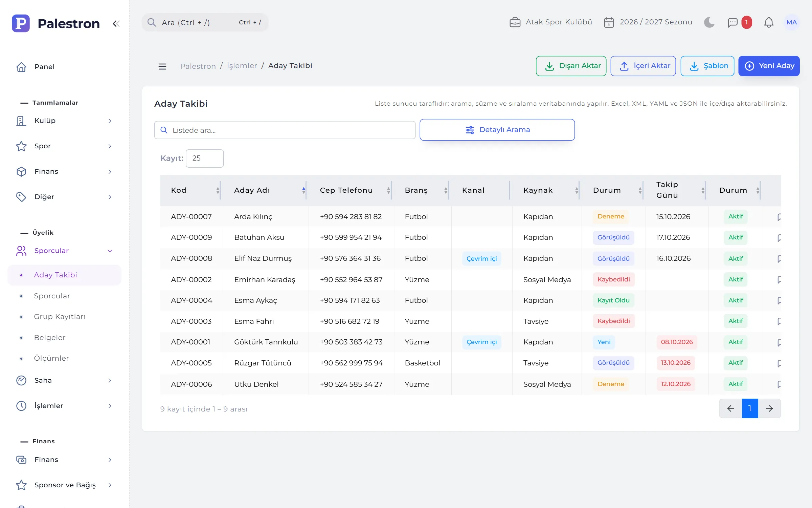The width and height of the screenshot is (812, 508).
Task: Click the İşlemler breadcrumb link
Action: pyautogui.click(x=242, y=66)
